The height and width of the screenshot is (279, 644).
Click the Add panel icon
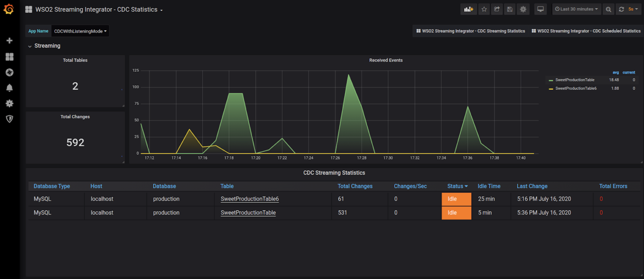468,9
